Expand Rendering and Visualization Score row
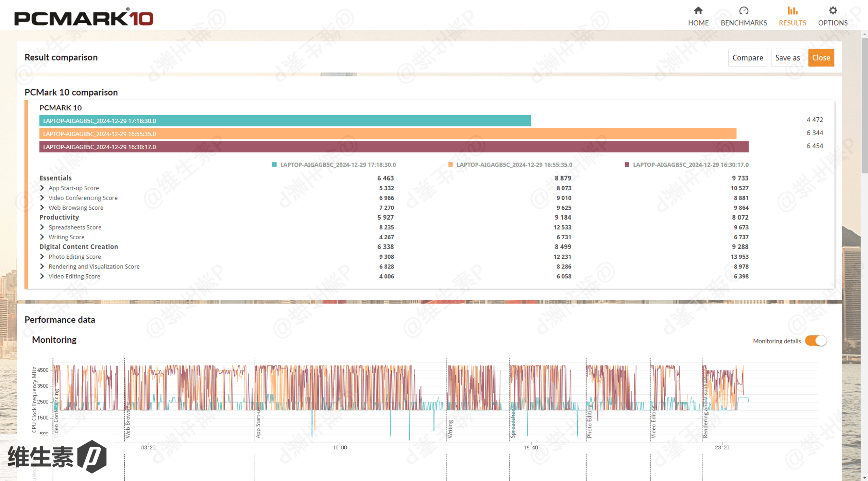 (x=42, y=267)
